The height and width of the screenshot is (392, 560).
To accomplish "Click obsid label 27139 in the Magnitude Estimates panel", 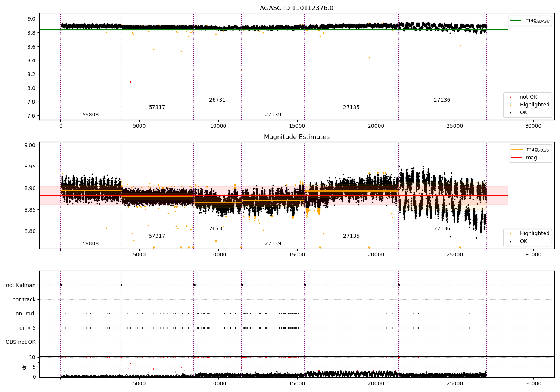I will pos(273,244).
